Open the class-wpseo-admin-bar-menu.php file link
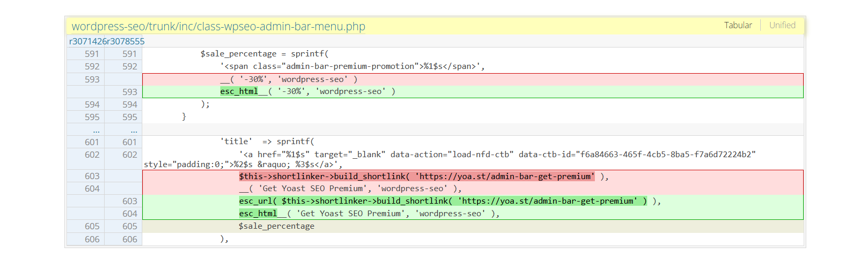The width and height of the screenshot is (868, 258). click(218, 27)
